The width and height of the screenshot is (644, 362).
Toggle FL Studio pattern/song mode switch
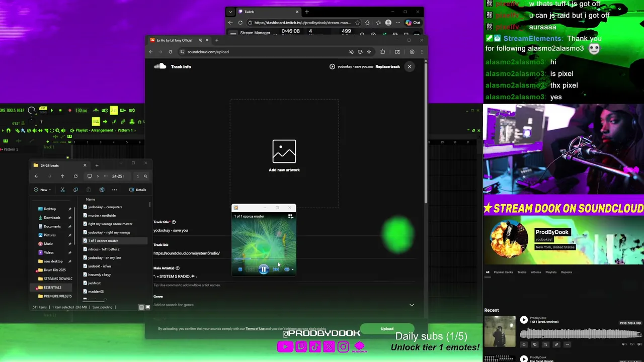point(43,109)
